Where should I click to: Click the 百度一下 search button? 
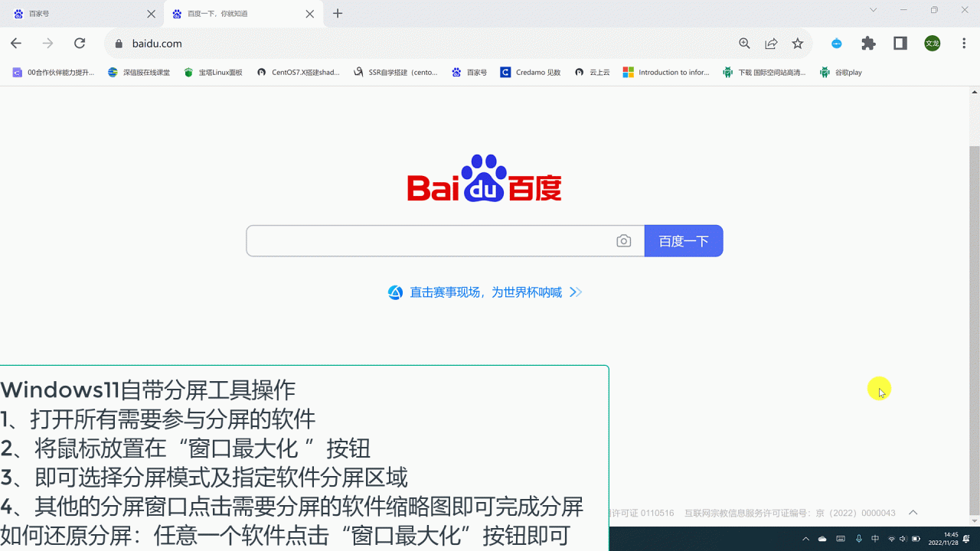click(684, 241)
